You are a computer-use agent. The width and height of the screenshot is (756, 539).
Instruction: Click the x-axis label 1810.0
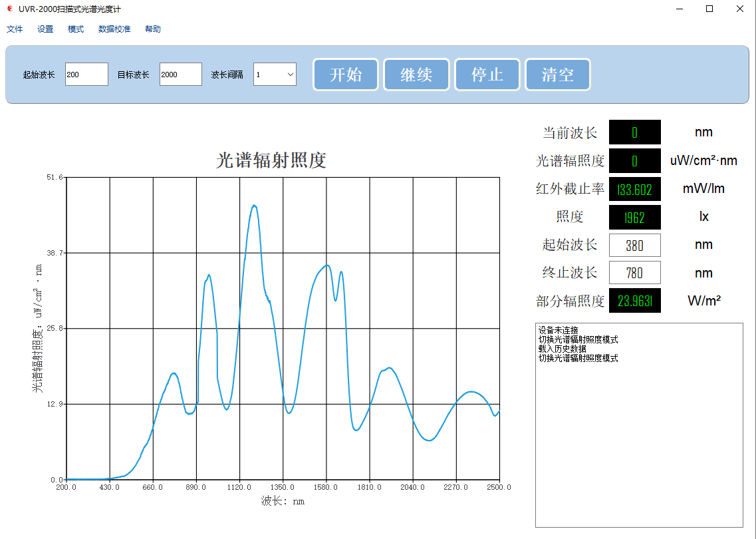369,487
